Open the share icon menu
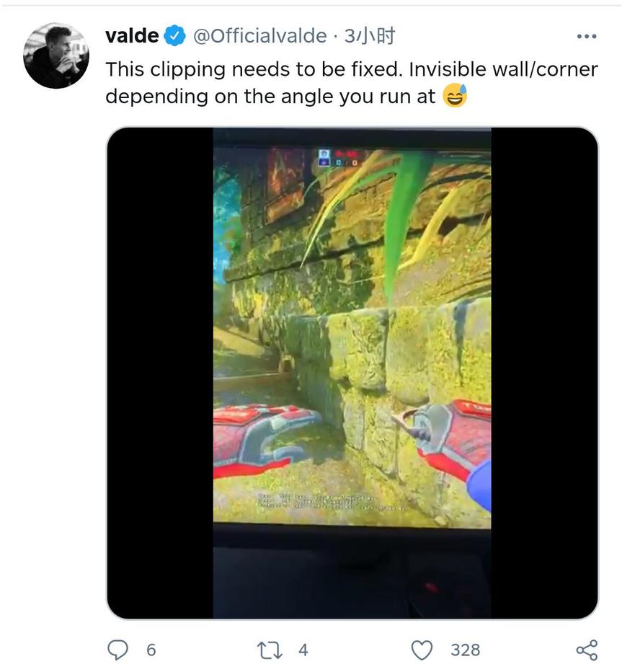Image resolution: width=622 pixels, height=672 pixels. click(587, 650)
